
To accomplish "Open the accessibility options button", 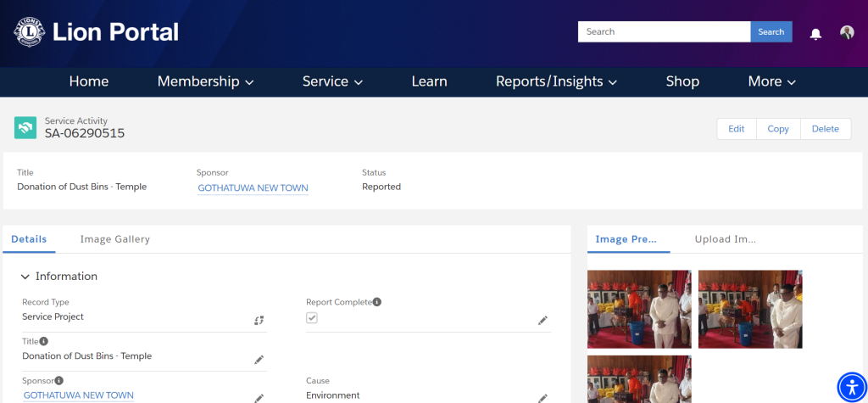I will tap(853, 387).
